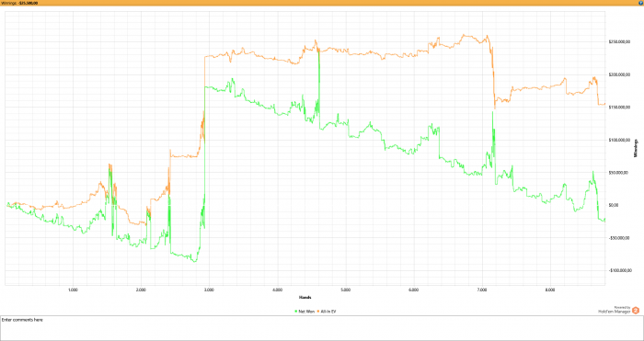Click the -$100,000.00 y-axis label
This screenshot has height=341, width=644.
coord(620,270)
